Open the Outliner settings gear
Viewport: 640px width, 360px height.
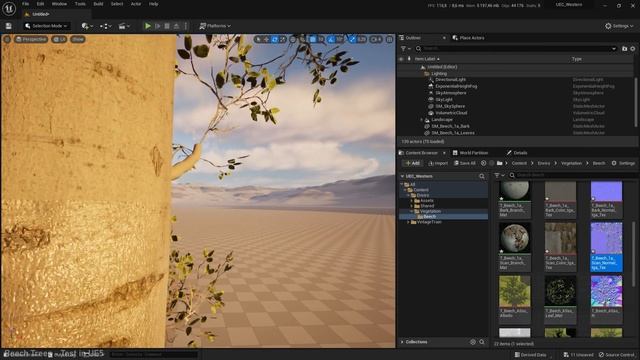[x=633, y=49]
